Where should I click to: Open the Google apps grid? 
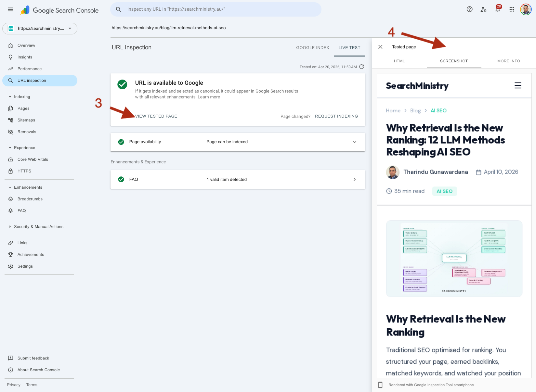(512, 9)
